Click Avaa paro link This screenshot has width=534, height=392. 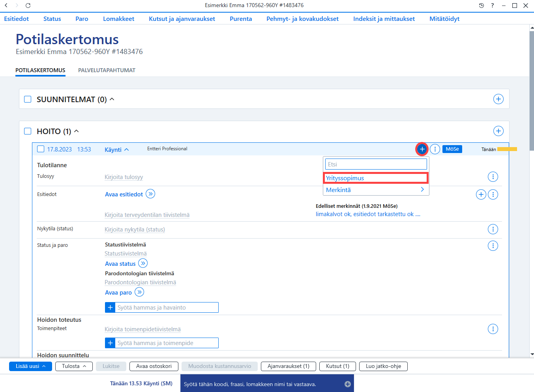(x=118, y=293)
